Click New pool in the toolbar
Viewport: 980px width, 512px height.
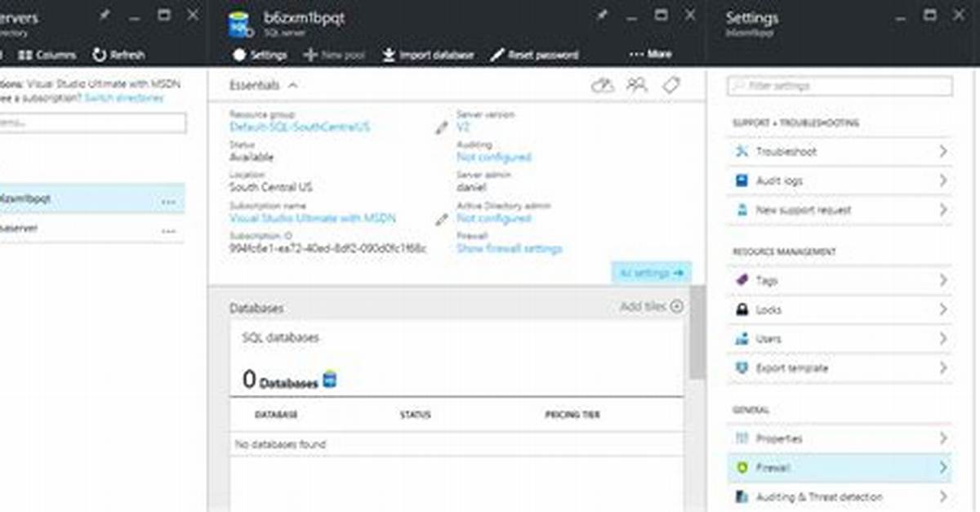click(x=334, y=55)
